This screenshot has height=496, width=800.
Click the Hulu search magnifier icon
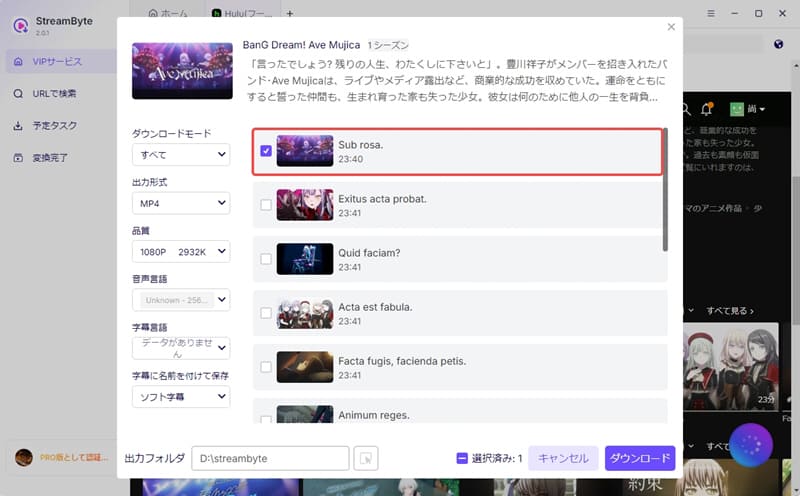tap(686, 109)
